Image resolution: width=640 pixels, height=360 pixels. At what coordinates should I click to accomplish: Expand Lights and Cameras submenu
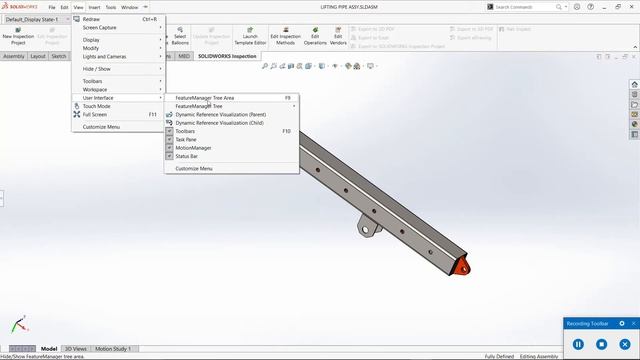(118, 57)
